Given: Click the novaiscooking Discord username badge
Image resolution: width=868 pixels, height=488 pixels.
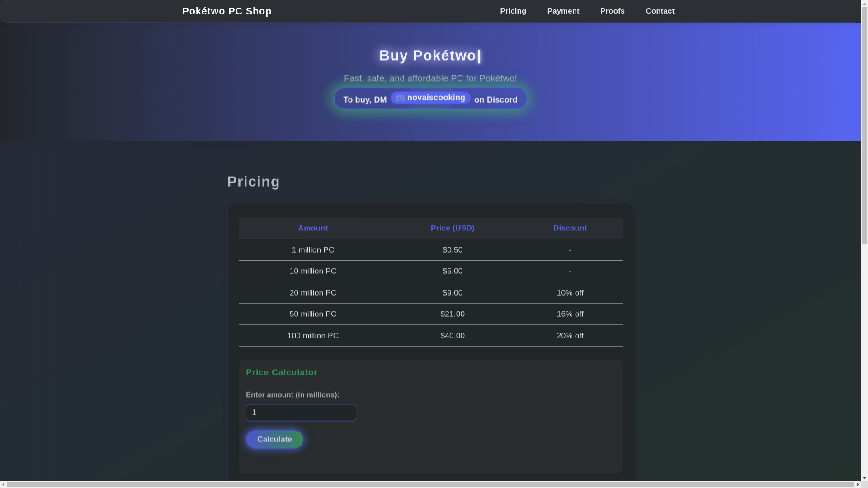Looking at the screenshot, I should point(430,98).
